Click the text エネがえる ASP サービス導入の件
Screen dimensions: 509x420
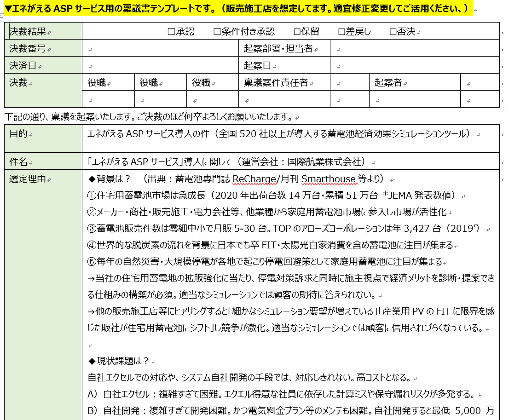149,133
